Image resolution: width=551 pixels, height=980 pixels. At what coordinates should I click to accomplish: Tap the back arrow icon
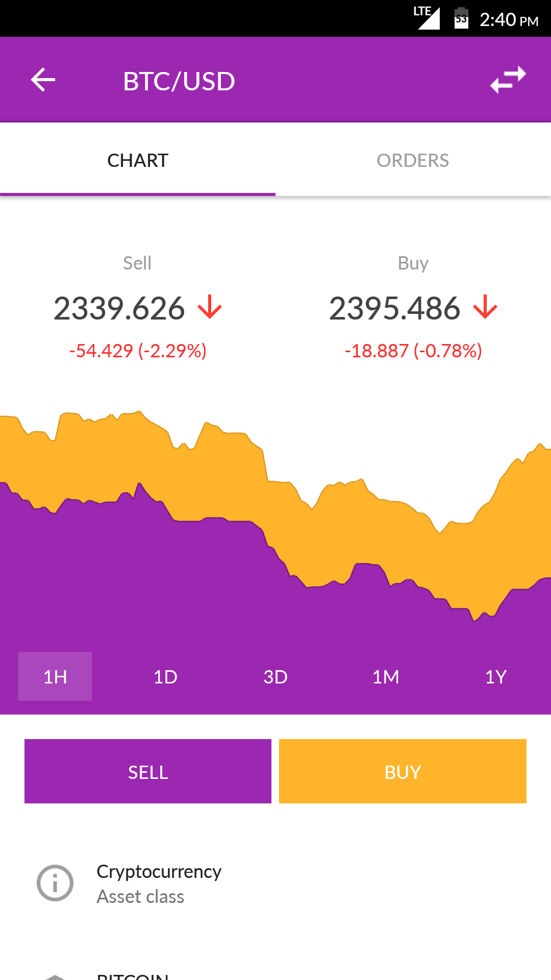pos(43,80)
